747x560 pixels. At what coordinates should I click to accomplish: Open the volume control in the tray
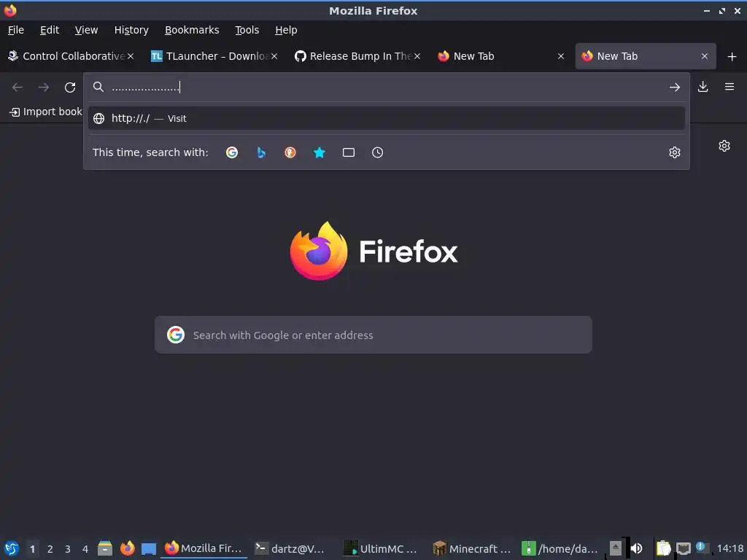[637, 548]
